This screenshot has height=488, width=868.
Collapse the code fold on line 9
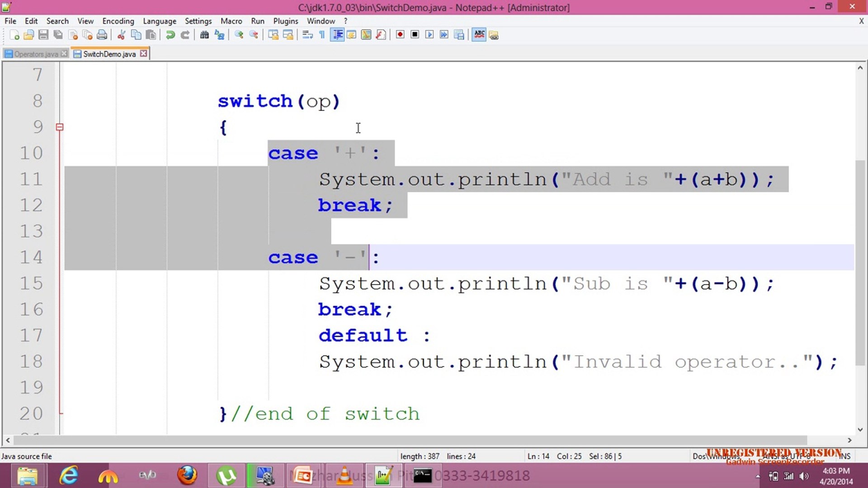pyautogui.click(x=59, y=127)
